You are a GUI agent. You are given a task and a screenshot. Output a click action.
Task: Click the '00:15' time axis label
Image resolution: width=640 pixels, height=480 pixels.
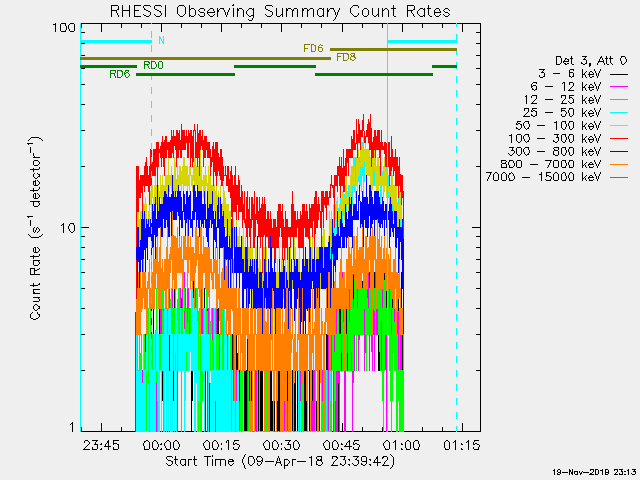221,445
